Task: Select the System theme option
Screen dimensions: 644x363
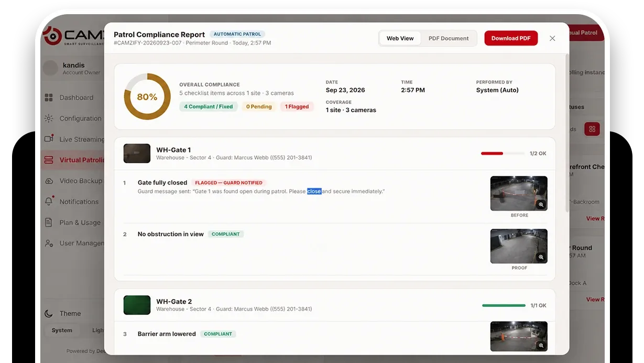Action: tap(62, 330)
